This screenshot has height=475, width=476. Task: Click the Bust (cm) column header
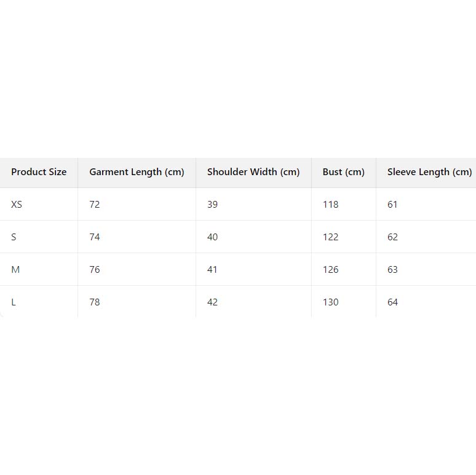point(343,172)
